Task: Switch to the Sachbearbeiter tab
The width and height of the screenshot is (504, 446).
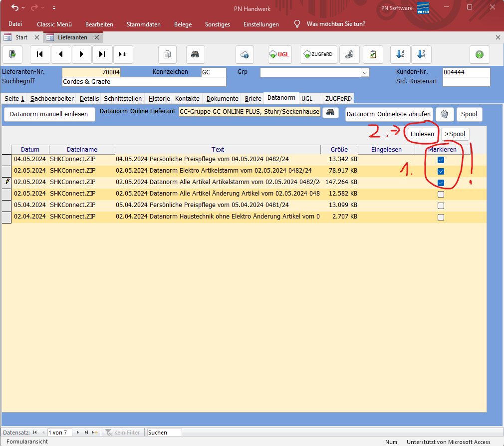Action: 52,99
